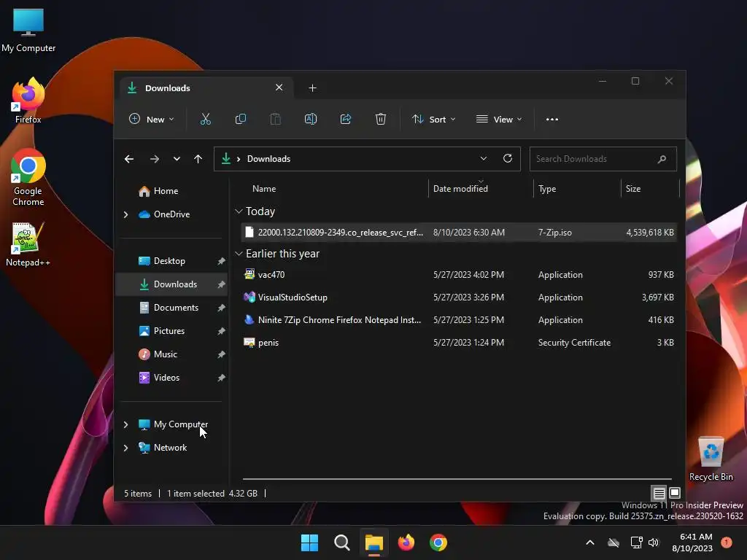Click the Delete trash can icon
Image resolution: width=747 pixels, height=560 pixels.
380,119
